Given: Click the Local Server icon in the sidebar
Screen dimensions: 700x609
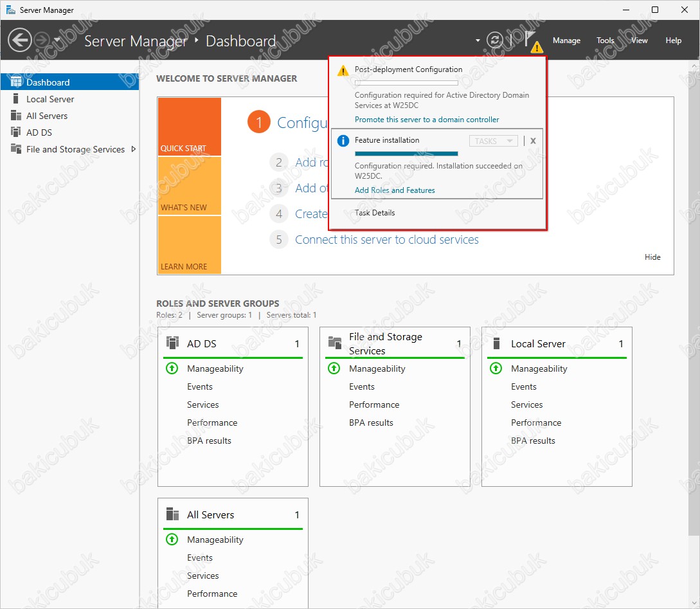Looking at the screenshot, I should click(16, 98).
